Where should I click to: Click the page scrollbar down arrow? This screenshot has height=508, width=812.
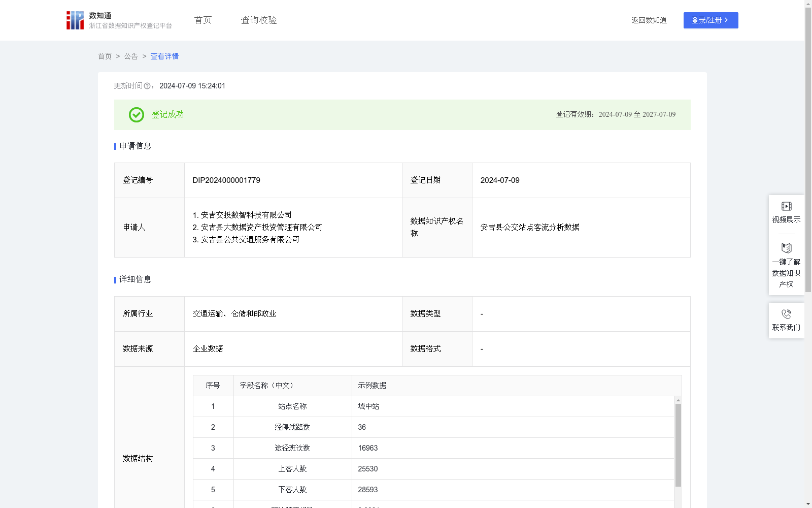pyautogui.click(x=808, y=504)
